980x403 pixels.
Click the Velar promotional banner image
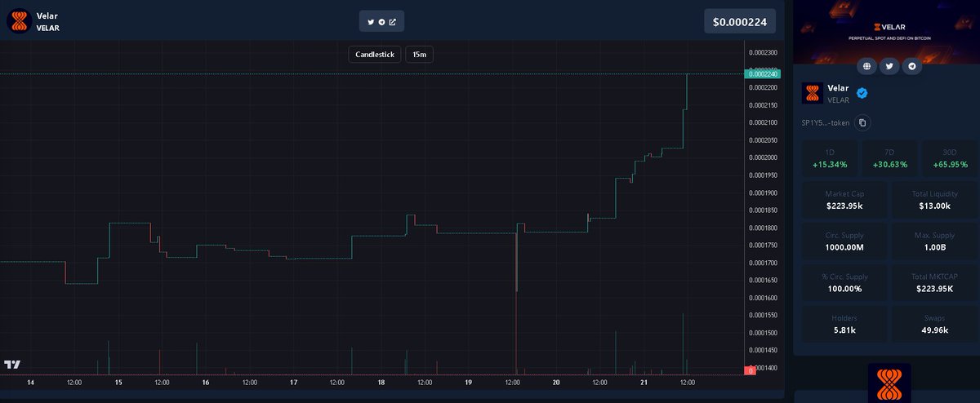pyautogui.click(x=886, y=31)
